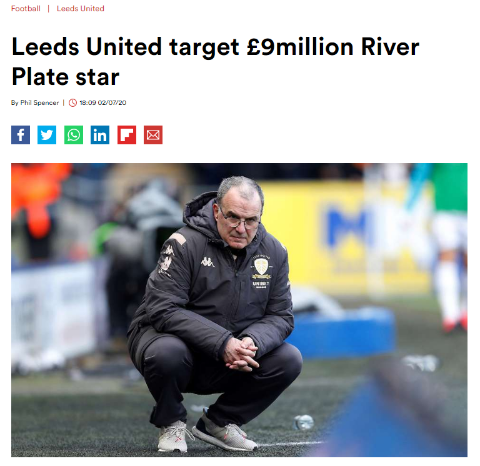Share the article on Twitter
The width and height of the screenshot is (480, 466).
pyautogui.click(x=47, y=135)
